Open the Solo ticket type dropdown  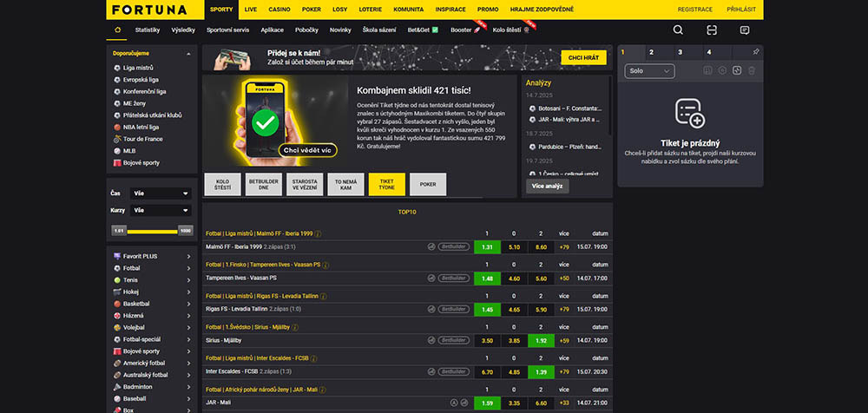tap(650, 71)
